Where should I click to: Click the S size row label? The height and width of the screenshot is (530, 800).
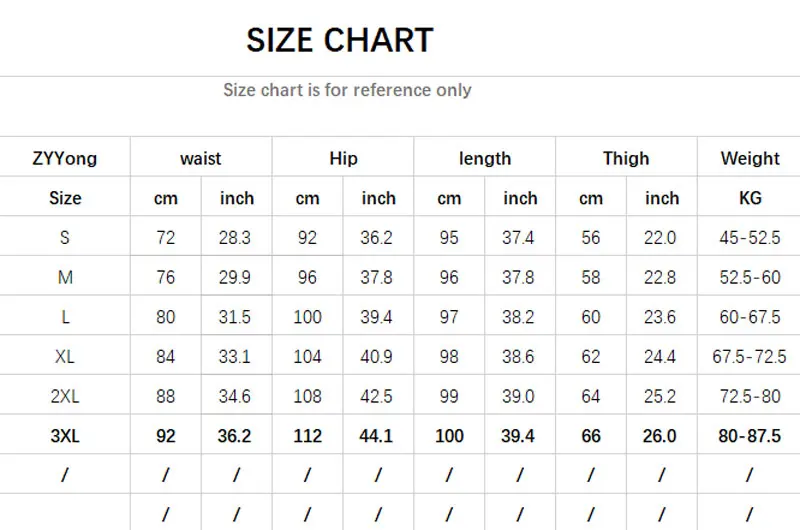coord(65,238)
